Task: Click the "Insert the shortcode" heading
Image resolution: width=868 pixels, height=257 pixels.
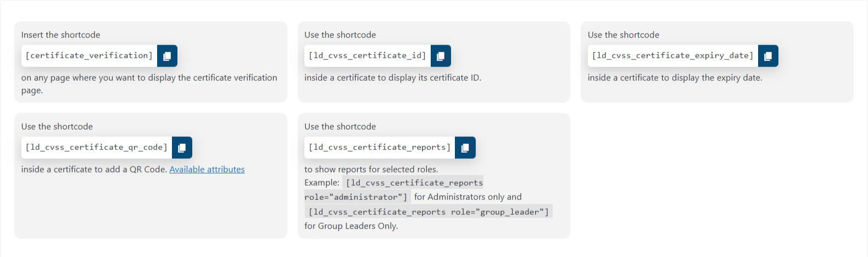Action: pyautogui.click(x=61, y=35)
